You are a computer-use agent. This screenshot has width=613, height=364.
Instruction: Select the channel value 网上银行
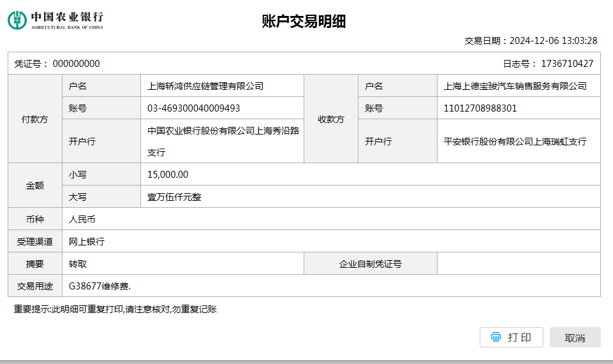click(86, 242)
